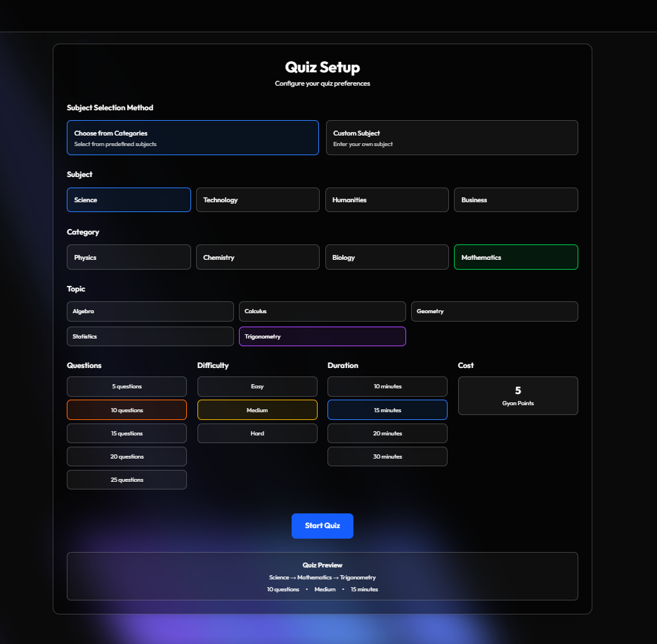Select the Algebra topic
657x644 pixels.
coord(150,312)
